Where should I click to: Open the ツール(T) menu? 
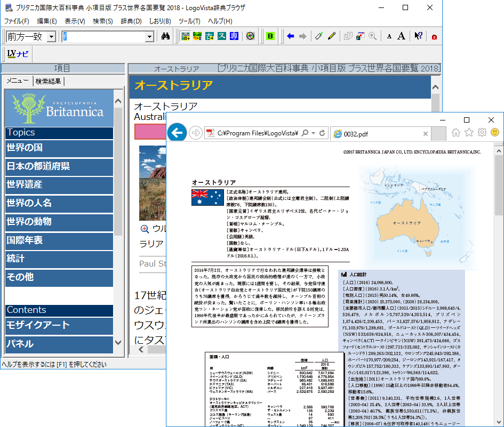point(189,21)
